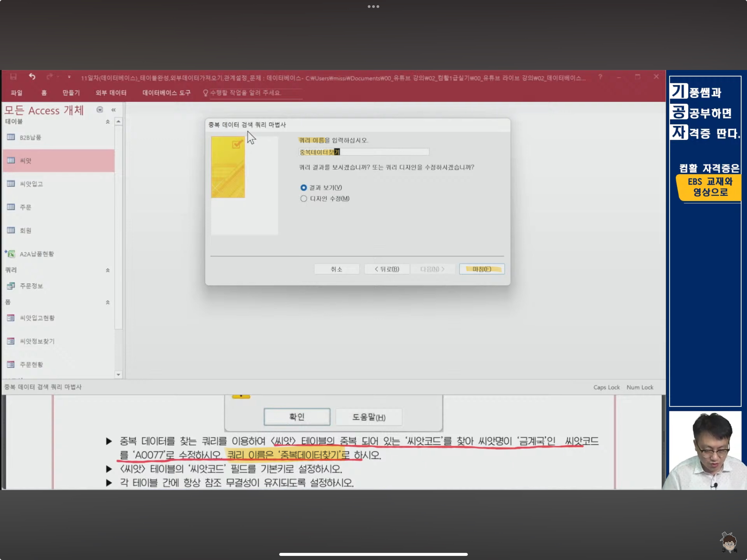Image resolution: width=747 pixels, height=560 pixels.
Task: Click the 마침(F) finish button
Action: pos(482,269)
